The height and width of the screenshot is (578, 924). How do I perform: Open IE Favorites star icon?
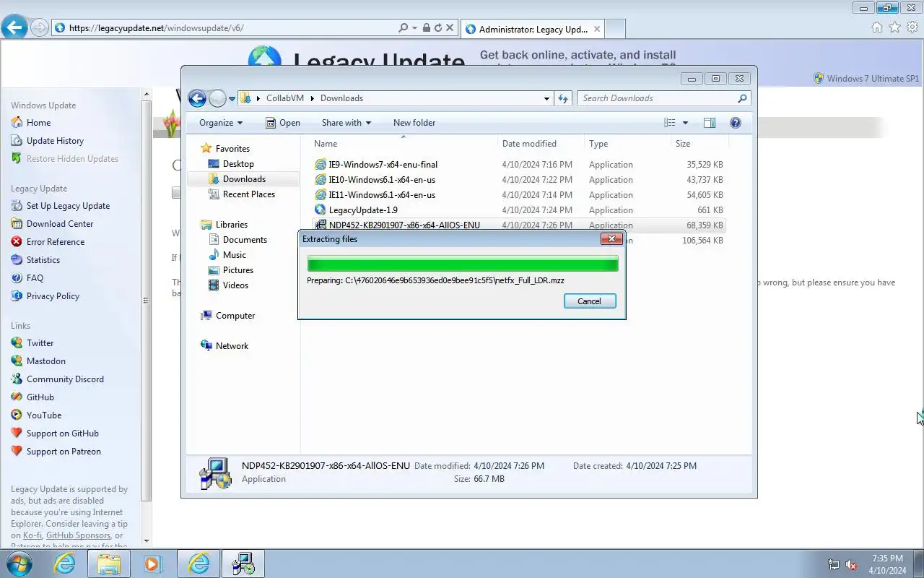pos(894,27)
